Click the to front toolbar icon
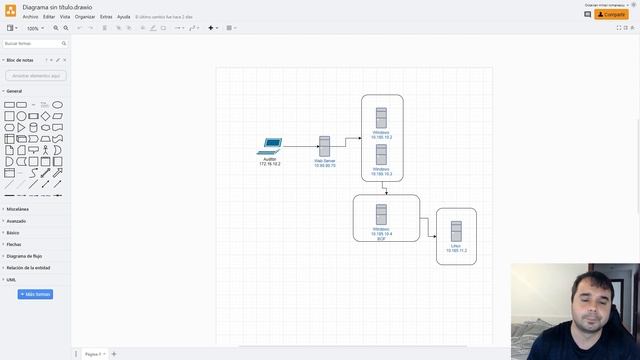The height and width of the screenshot is (360, 640). click(119, 28)
